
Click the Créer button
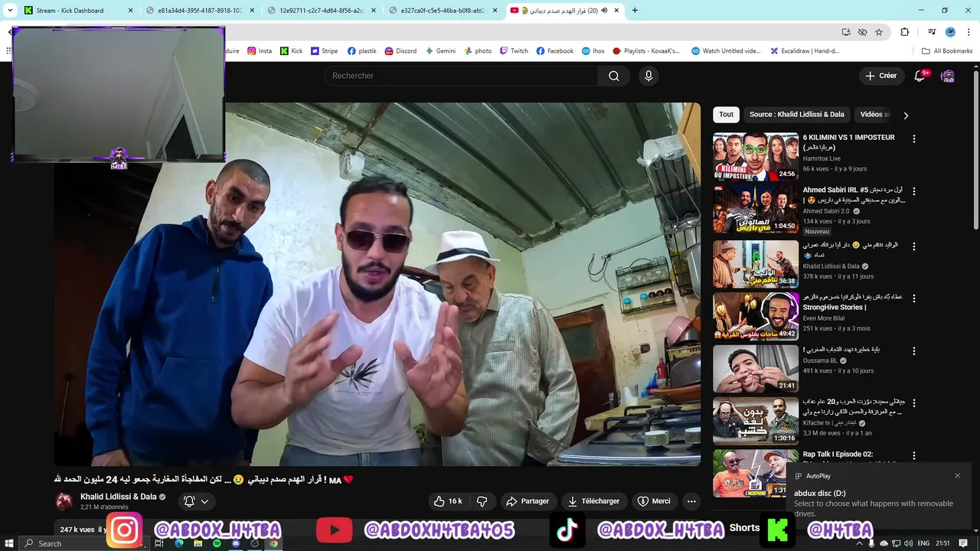pos(881,76)
